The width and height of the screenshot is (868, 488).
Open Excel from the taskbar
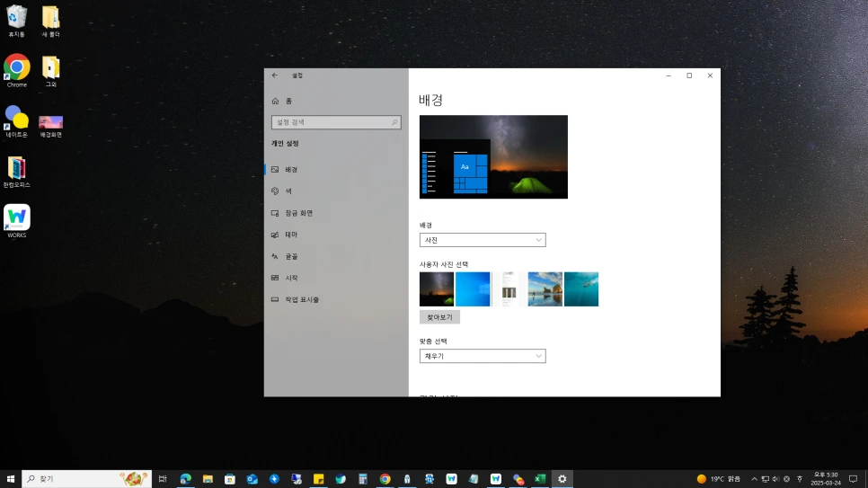point(540,479)
